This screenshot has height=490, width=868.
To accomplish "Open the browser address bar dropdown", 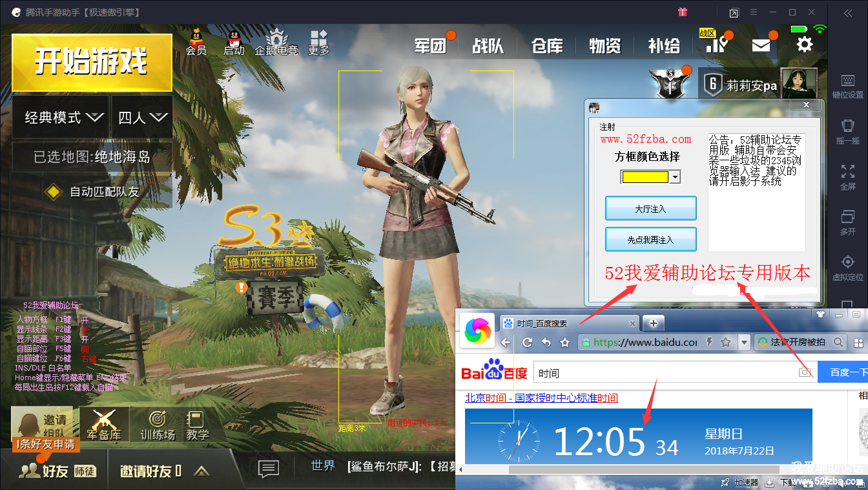I will click(744, 342).
